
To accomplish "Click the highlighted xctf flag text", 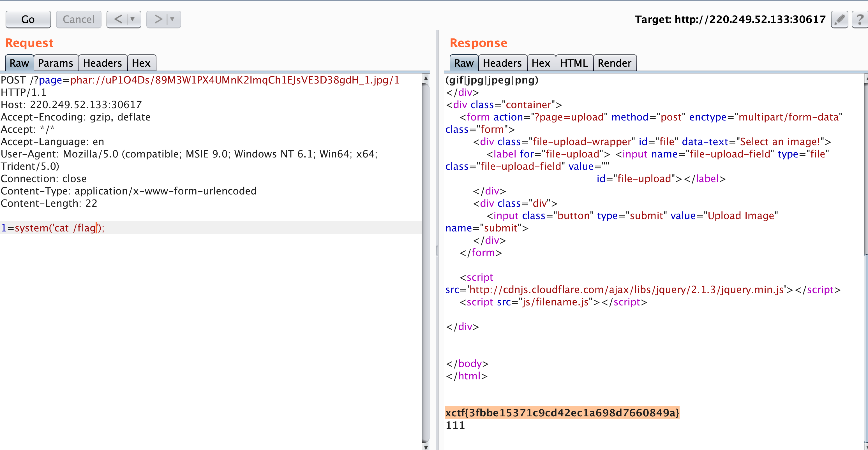I will (x=562, y=413).
